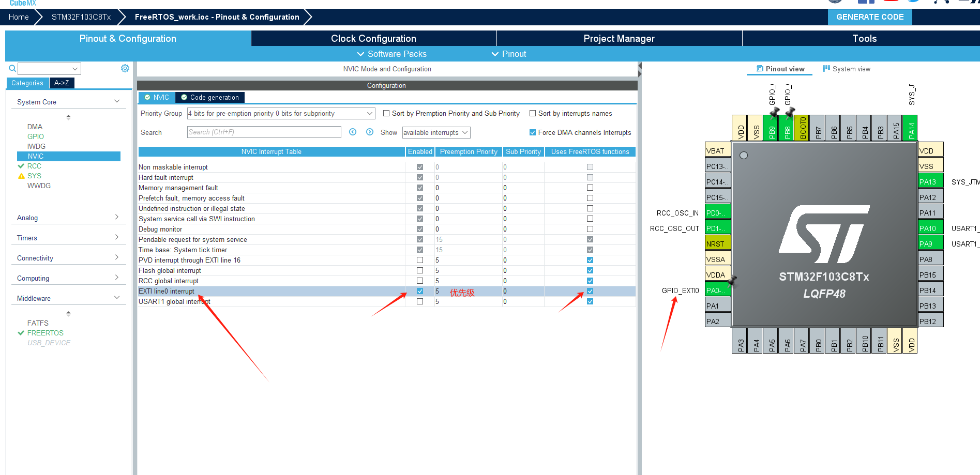Go to Home breadcrumb
This screenshot has height=475, width=980.
pos(19,17)
